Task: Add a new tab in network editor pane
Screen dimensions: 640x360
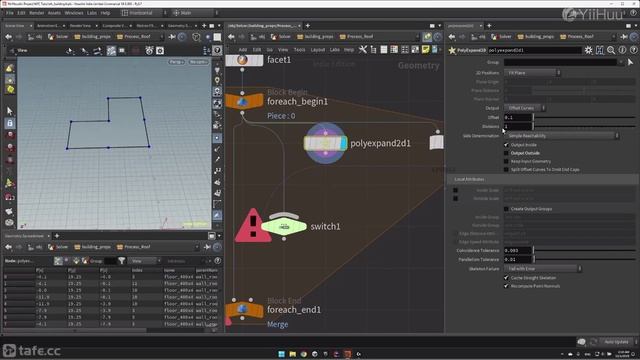Action: click(308, 26)
